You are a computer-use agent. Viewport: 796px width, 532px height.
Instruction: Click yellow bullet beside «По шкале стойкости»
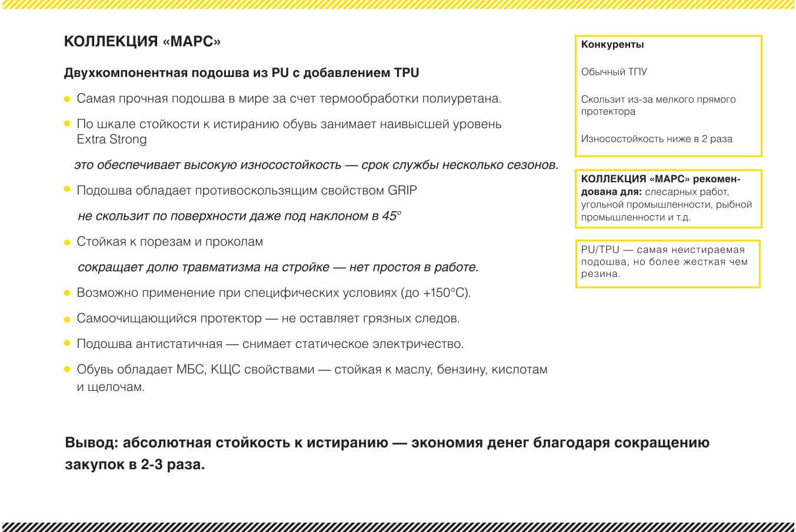coord(68,124)
